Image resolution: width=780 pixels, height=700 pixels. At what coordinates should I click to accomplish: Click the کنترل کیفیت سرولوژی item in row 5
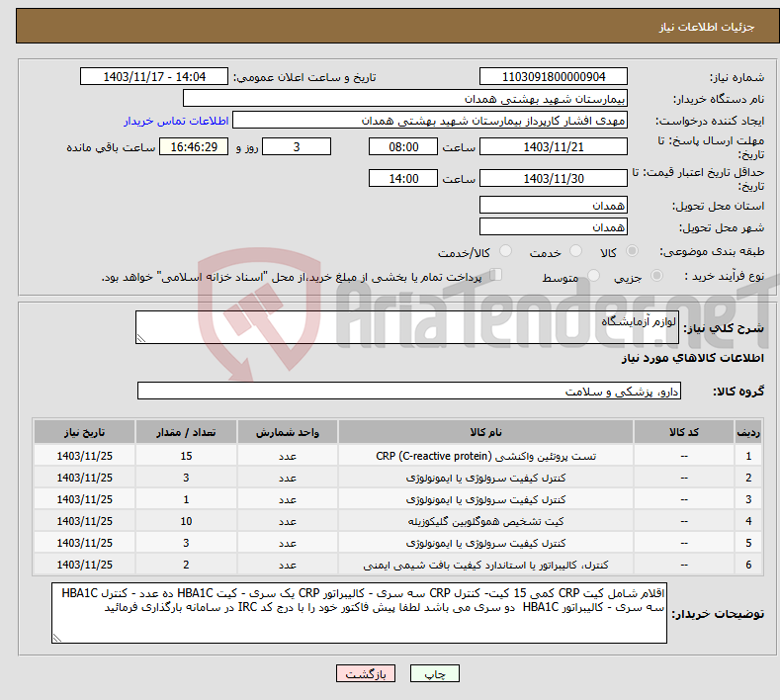point(485,543)
